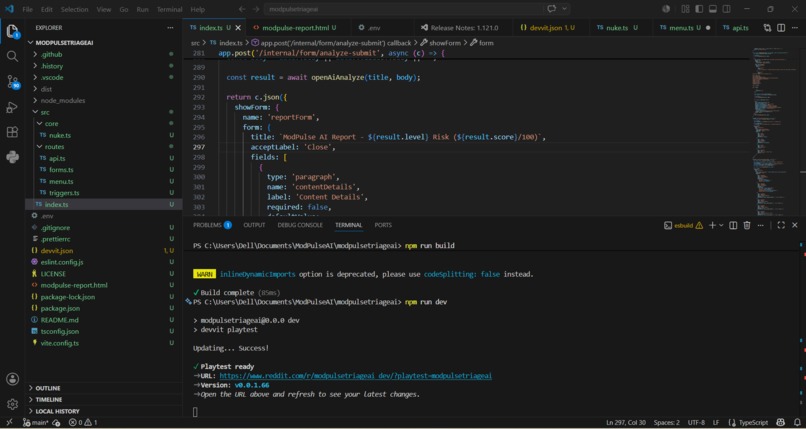Switch to the modpulse-report.html editor tab
The image size is (806, 429).
click(x=294, y=28)
